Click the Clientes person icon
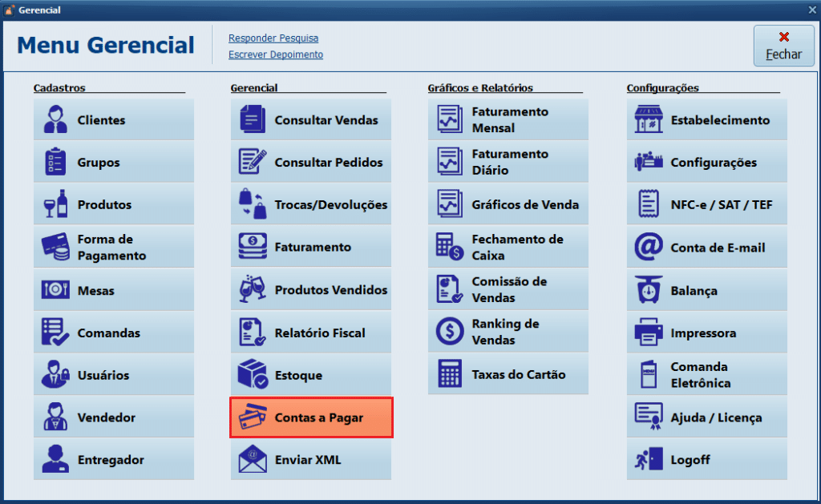This screenshot has height=504, width=821. pyautogui.click(x=55, y=120)
